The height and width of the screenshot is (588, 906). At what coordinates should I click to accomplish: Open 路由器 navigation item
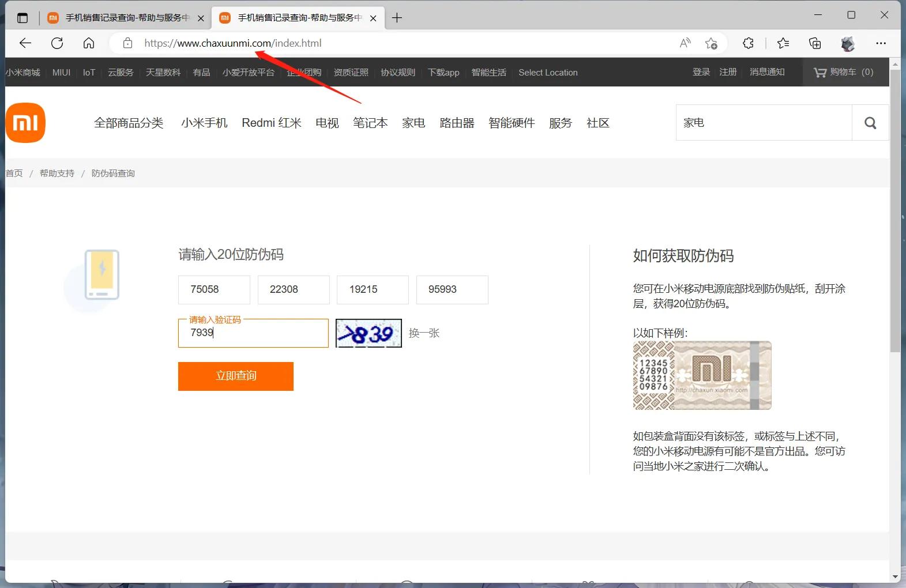[457, 123]
